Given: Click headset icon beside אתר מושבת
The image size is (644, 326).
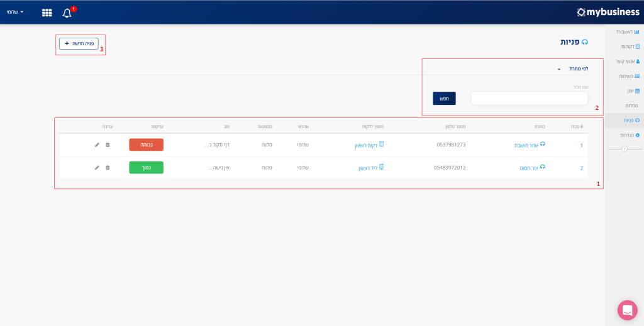Looking at the screenshot, I should 543,144.
